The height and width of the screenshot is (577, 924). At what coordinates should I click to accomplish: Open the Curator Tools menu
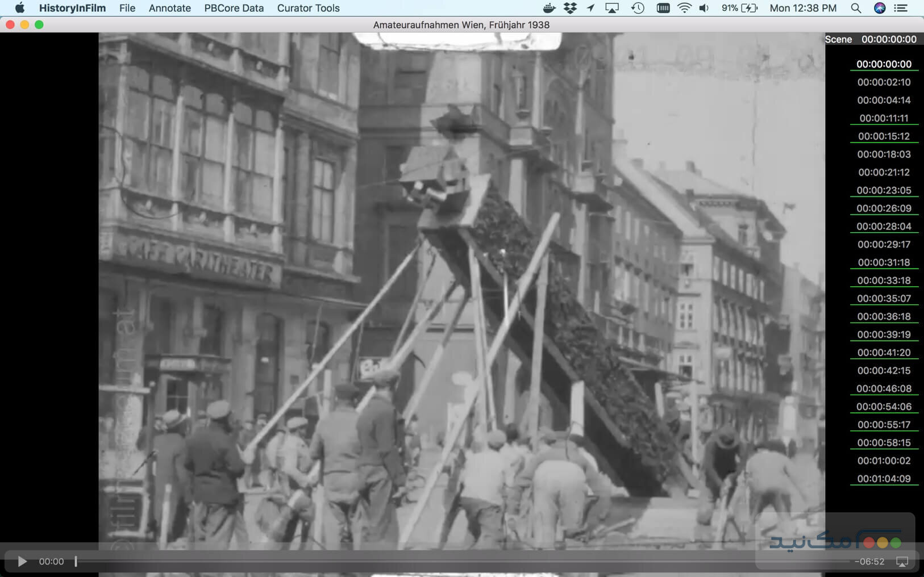click(x=307, y=8)
